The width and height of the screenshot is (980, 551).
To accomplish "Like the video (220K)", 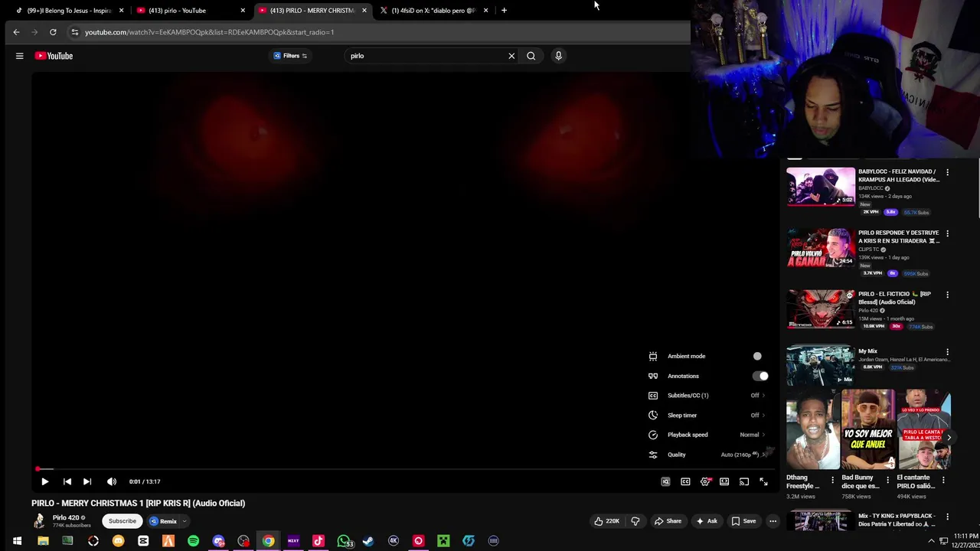I will tap(606, 521).
